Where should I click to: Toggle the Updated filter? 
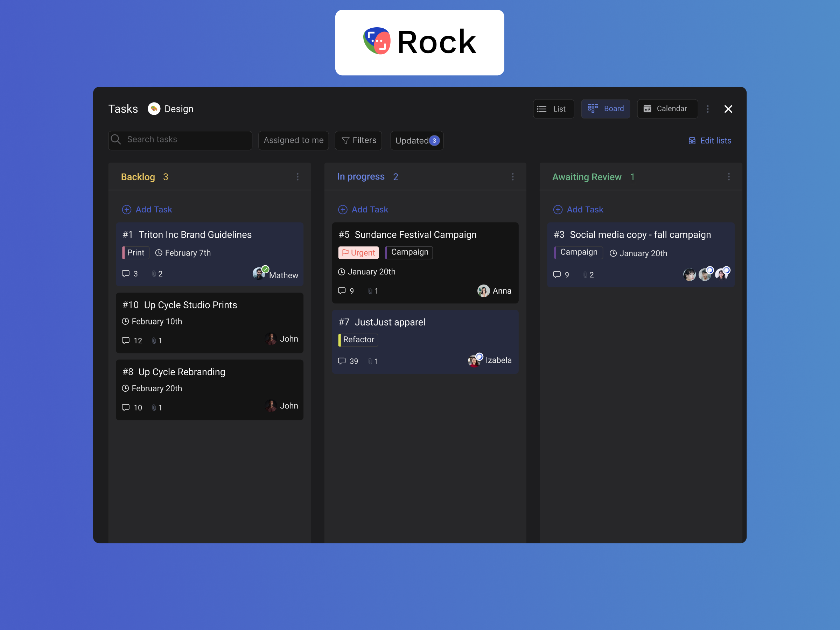[x=417, y=140]
